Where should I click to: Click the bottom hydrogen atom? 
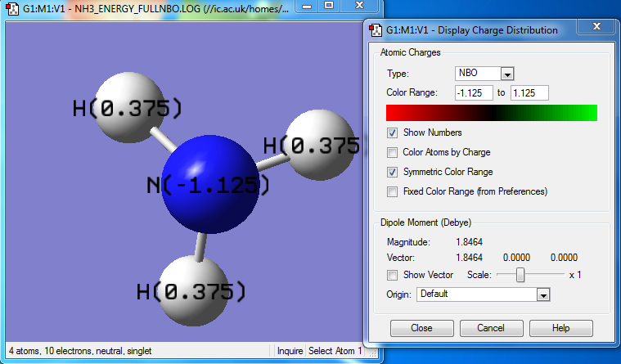pyautogui.click(x=192, y=288)
